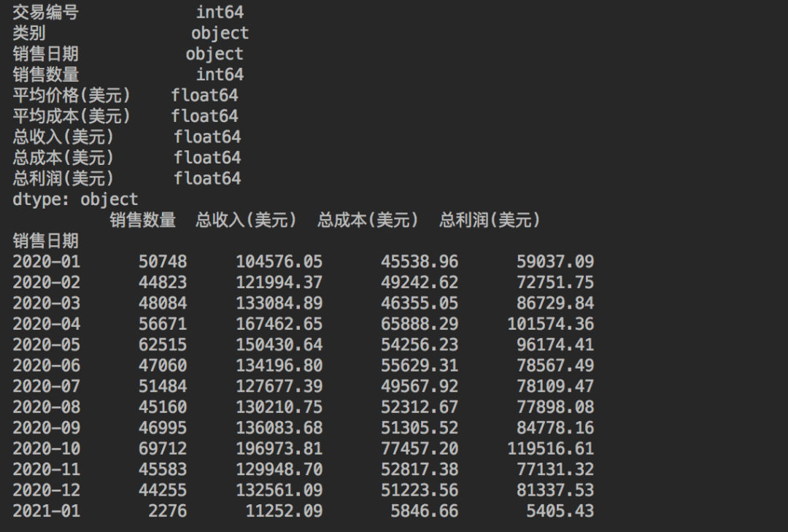Click the 总成本(美元) column header
The width and height of the screenshot is (788, 532).
point(367,220)
